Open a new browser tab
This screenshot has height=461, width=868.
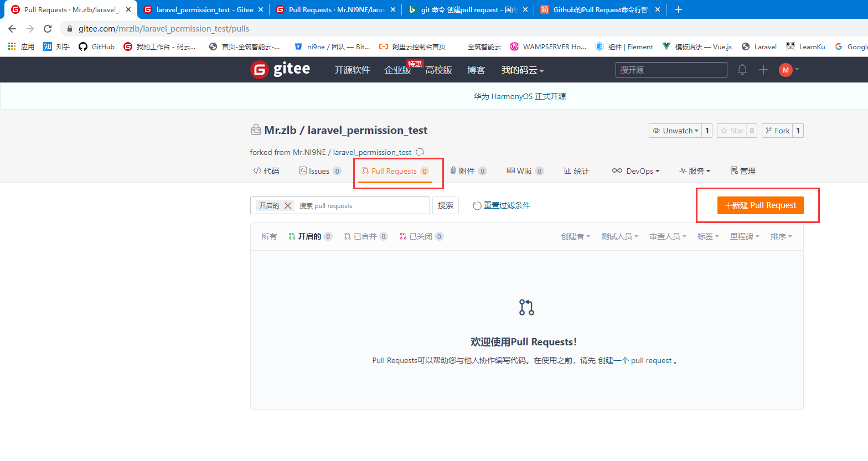pos(679,9)
